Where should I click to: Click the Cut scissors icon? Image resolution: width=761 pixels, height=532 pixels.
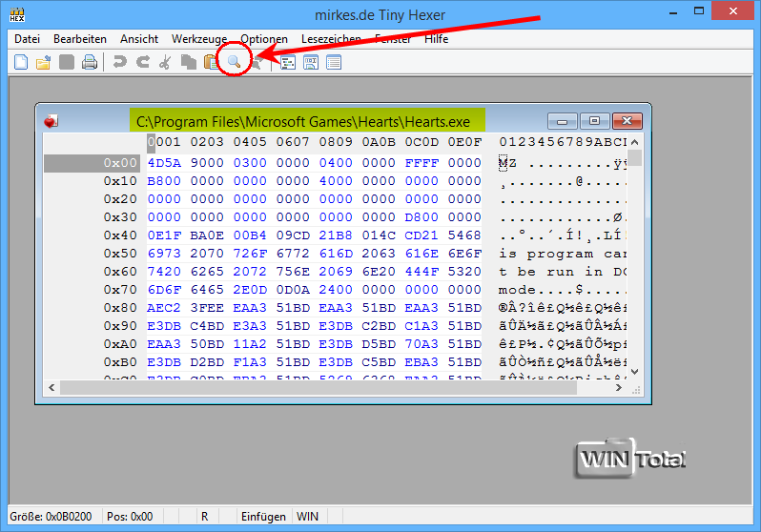point(165,63)
